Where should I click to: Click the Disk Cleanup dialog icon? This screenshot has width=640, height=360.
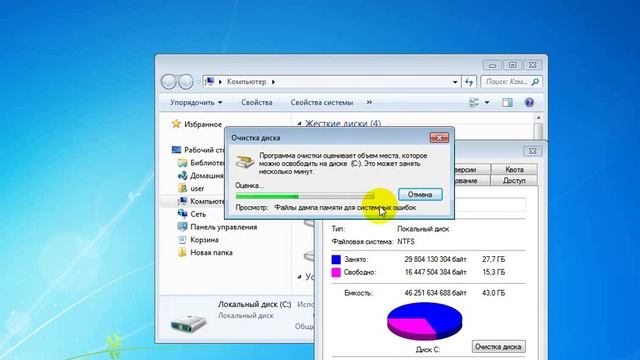click(245, 161)
